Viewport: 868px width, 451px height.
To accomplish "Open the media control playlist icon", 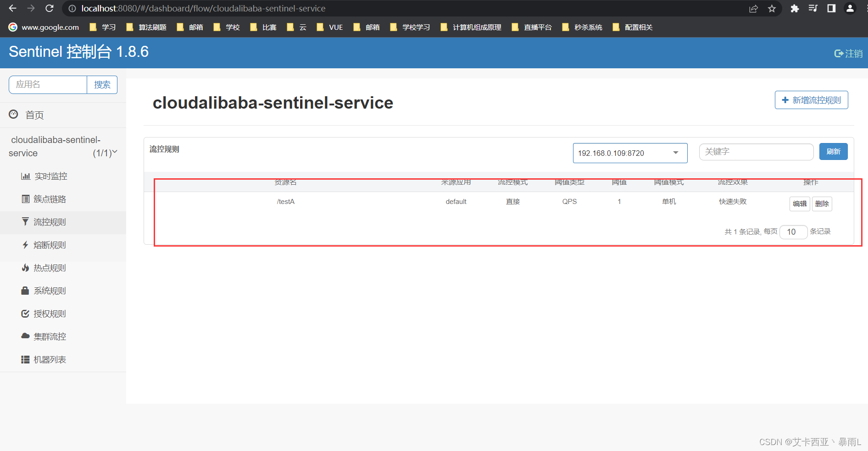I will (x=813, y=9).
